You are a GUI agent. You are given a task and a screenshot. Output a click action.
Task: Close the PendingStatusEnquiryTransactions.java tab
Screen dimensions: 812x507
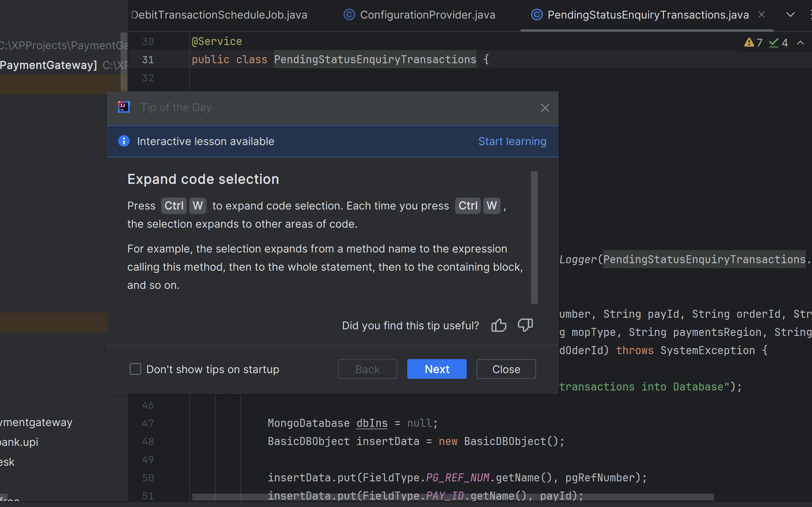(x=762, y=15)
